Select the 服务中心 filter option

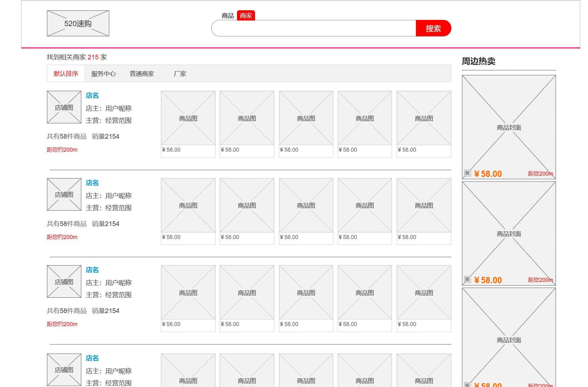click(103, 73)
